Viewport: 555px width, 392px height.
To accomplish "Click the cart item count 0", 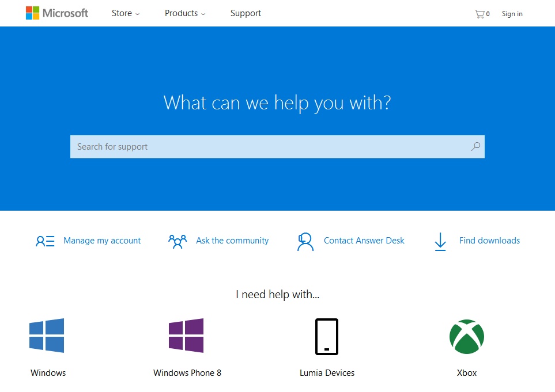I will (488, 14).
